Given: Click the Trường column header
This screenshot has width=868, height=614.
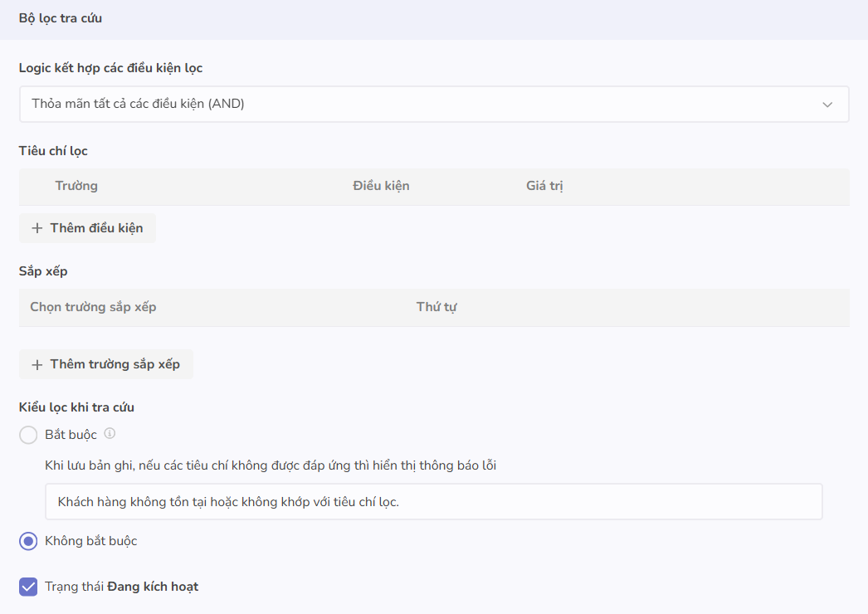Looking at the screenshot, I should point(76,186).
